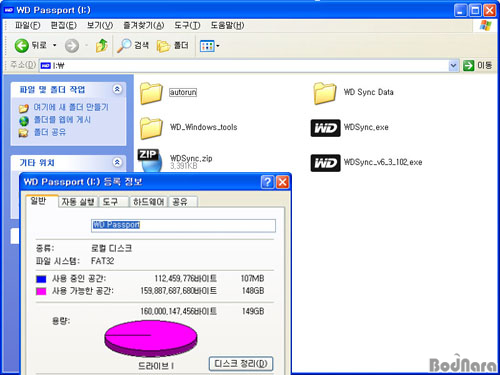Click the green Back arrow icon

pyautogui.click(x=22, y=45)
